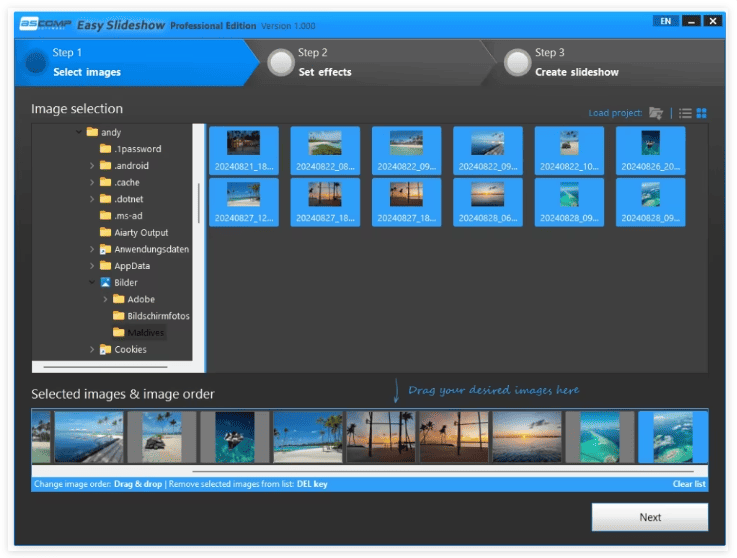The image size is (737, 558).
Task: Select the .ms-ad folder
Action: (x=121, y=216)
